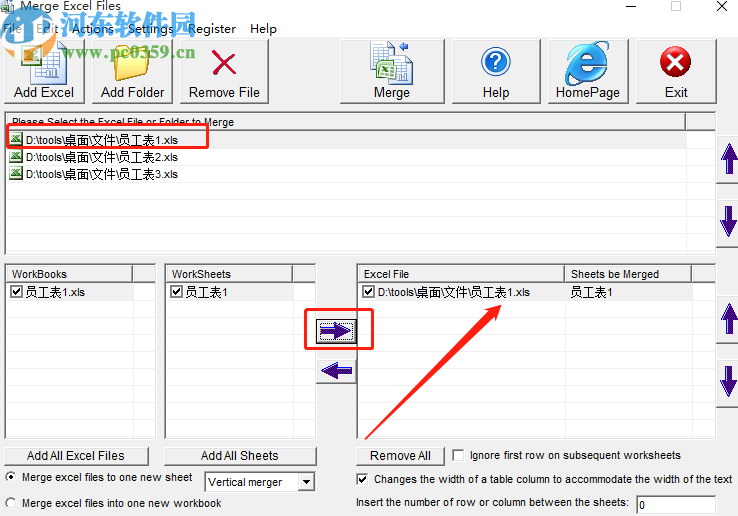Click the rows-between-sheets number field

click(675, 505)
